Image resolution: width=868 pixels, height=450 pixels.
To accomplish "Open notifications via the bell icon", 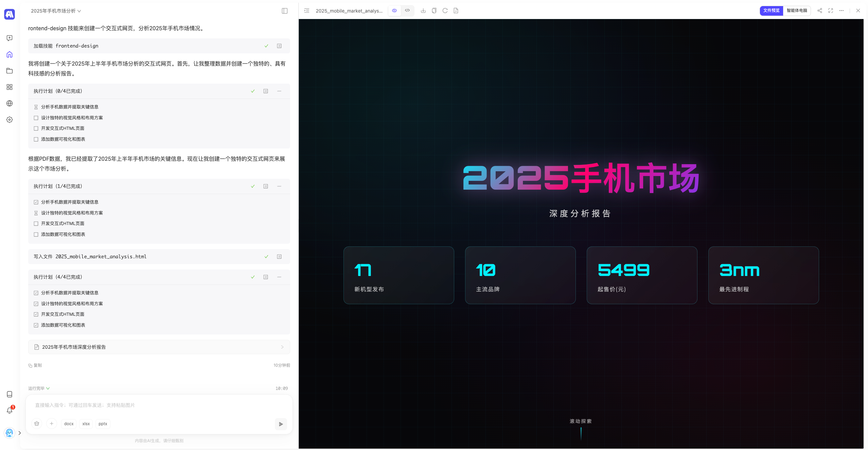I will click(9, 410).
